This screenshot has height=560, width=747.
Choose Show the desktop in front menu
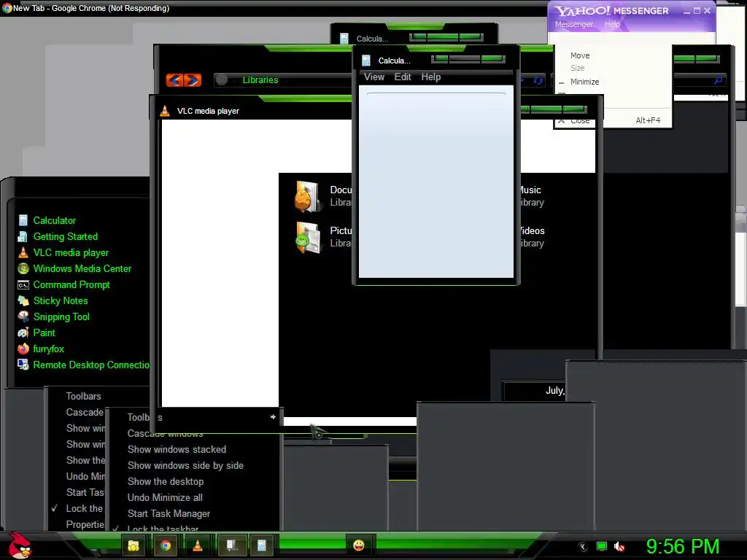[166, 481]
